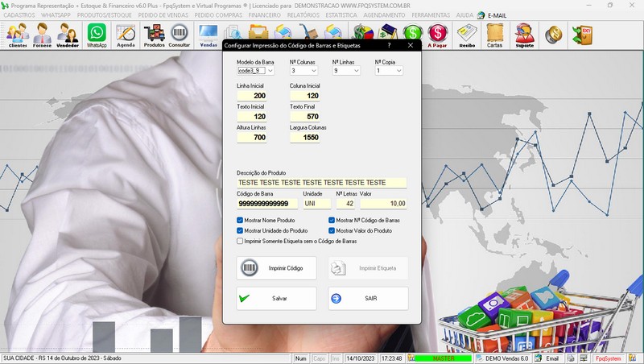644x364 pixels.
Task: Open the Cartas scroll icon
Action: (x=494, y=35)
